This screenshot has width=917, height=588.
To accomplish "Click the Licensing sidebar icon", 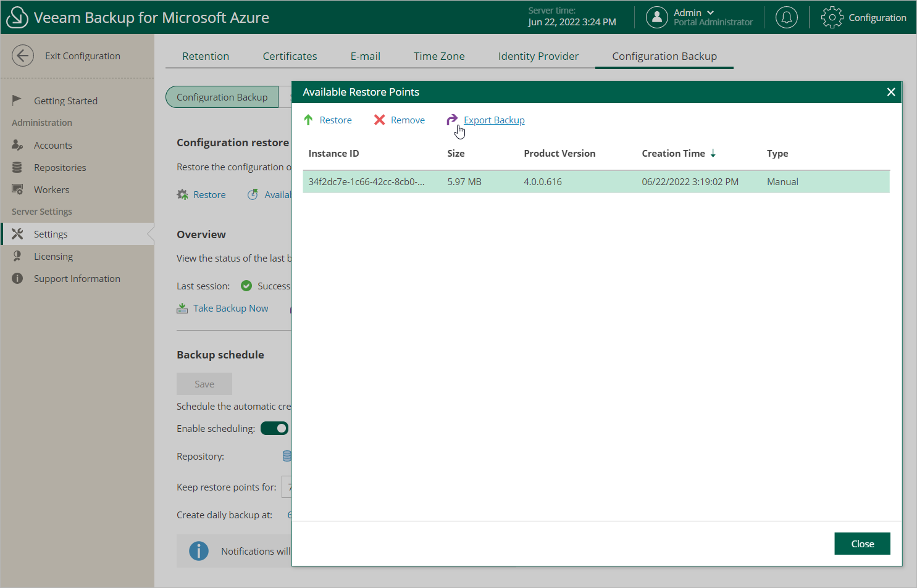I will click(x=17, y=256).
